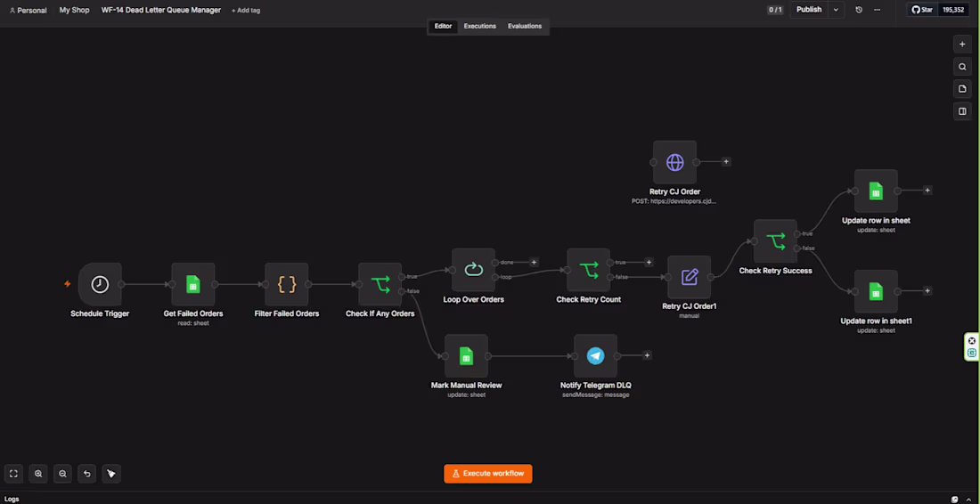Click the + Add tag link
Screen dimensions: 980x504
(246, 11)
